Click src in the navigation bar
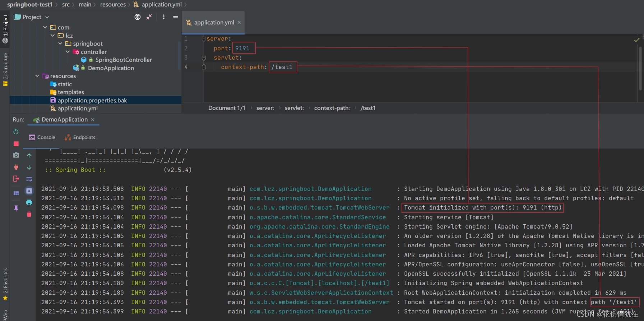Viewport: 644px width, 321px height. 66,5
